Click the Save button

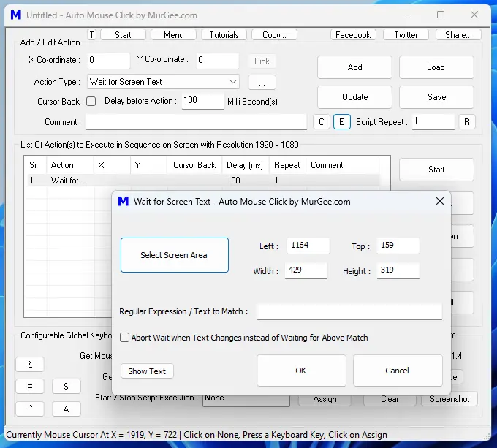coord(436,97)
